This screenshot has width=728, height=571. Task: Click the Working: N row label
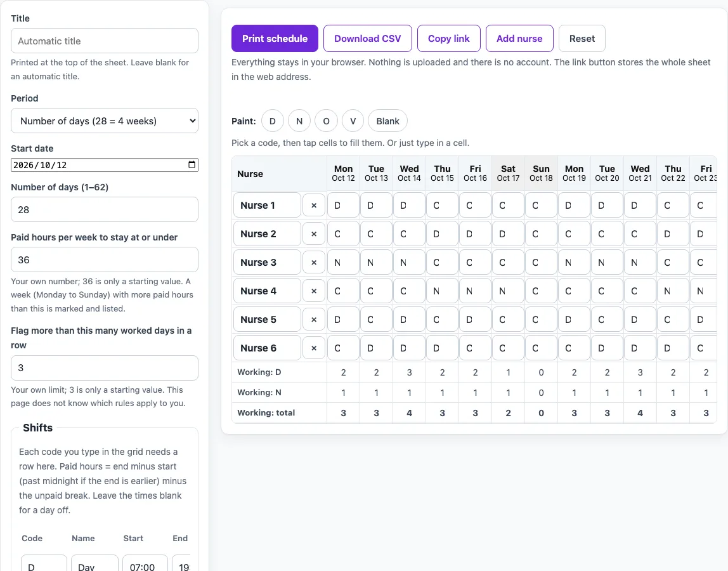pos(259,393)
